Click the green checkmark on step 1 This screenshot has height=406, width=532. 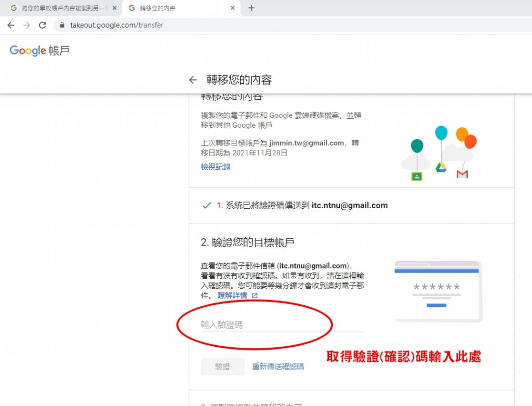click(207, 205)
